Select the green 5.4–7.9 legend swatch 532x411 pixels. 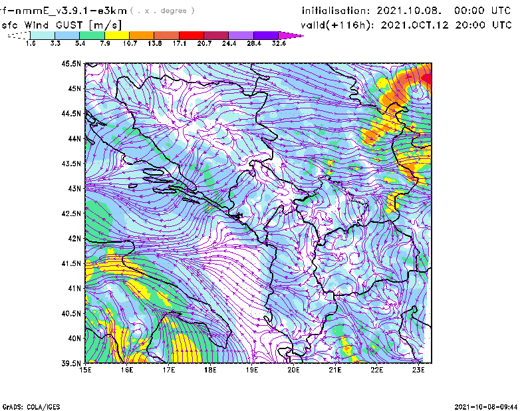click(92, 35)
